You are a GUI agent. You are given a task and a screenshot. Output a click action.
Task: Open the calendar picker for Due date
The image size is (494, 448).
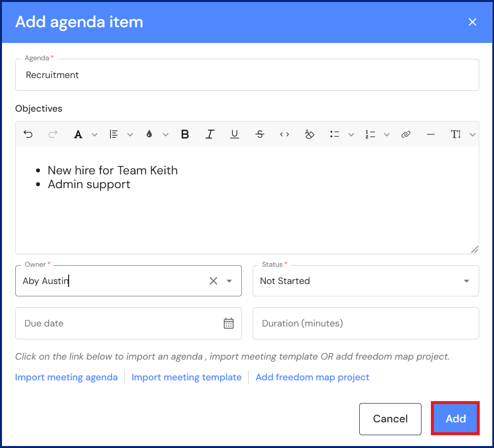pyautogui.click(x=228, y=324)
